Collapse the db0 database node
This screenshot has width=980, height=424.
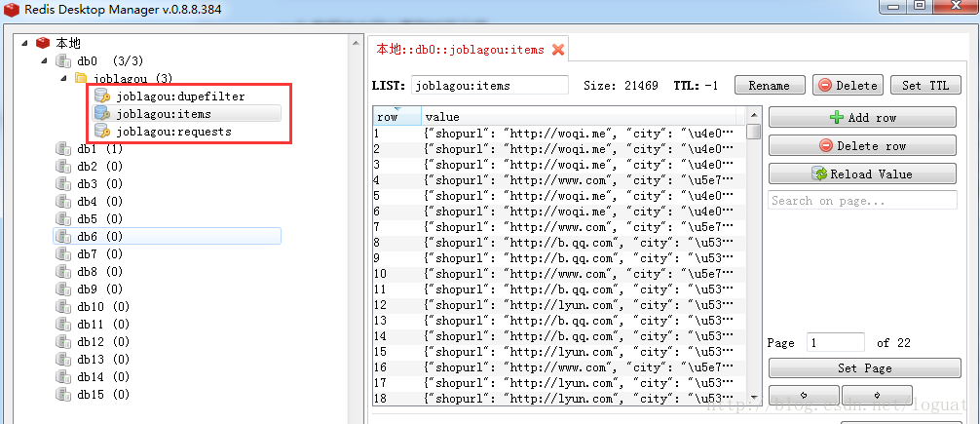tap(44, 60)
